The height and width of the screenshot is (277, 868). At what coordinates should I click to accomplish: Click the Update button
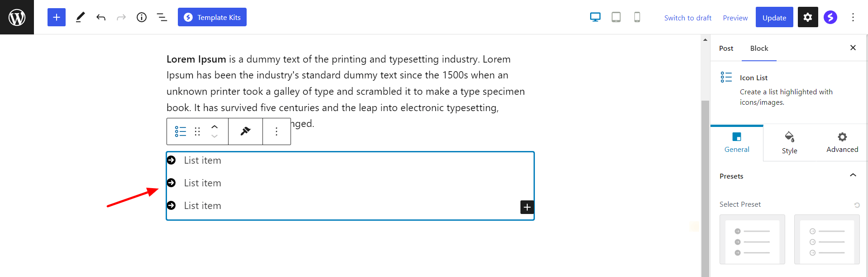(x=774, y=17)
